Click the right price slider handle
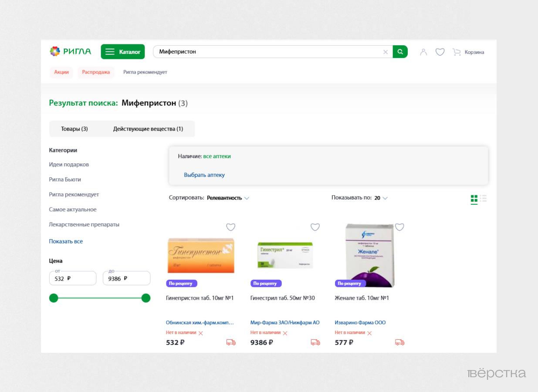This screenshot has width=538, height=392. [x=146, y=298]
